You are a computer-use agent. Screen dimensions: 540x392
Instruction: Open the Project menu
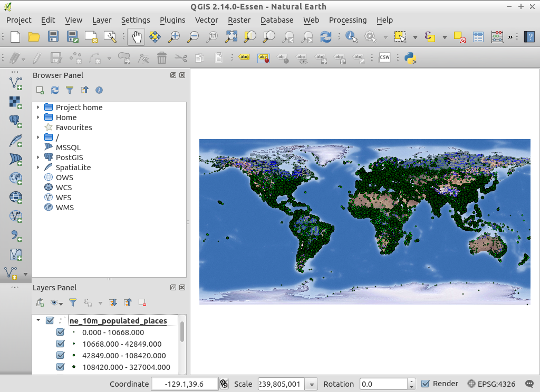coord(19,20)
